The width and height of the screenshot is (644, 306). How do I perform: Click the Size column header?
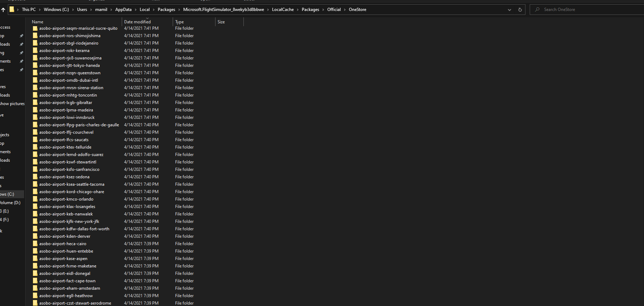pos(221,22)
